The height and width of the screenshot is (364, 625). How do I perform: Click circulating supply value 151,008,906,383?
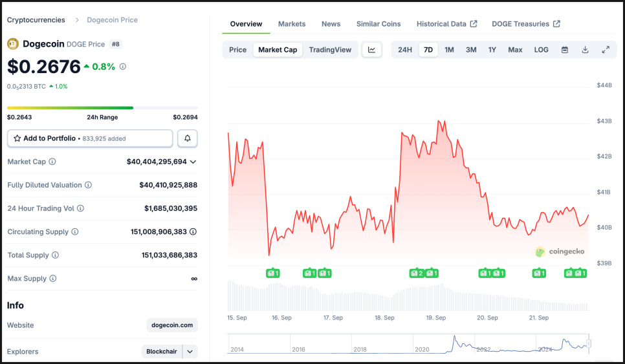click(159, 231)
